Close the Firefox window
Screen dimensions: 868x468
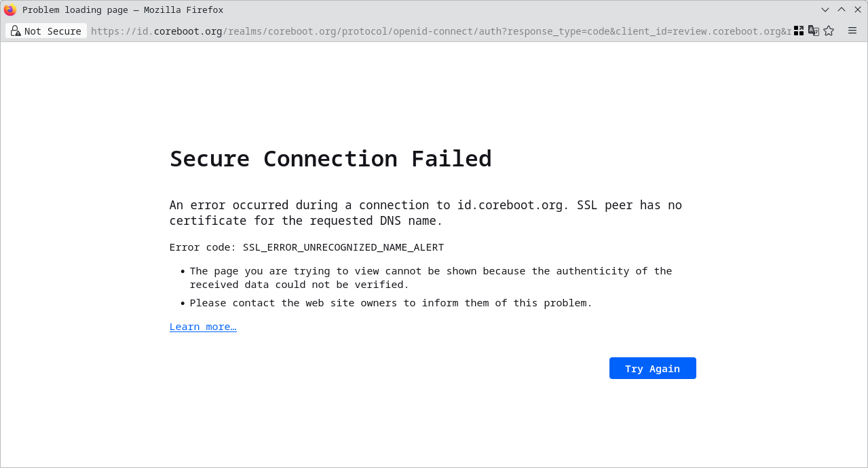click(x=858, y=10)
